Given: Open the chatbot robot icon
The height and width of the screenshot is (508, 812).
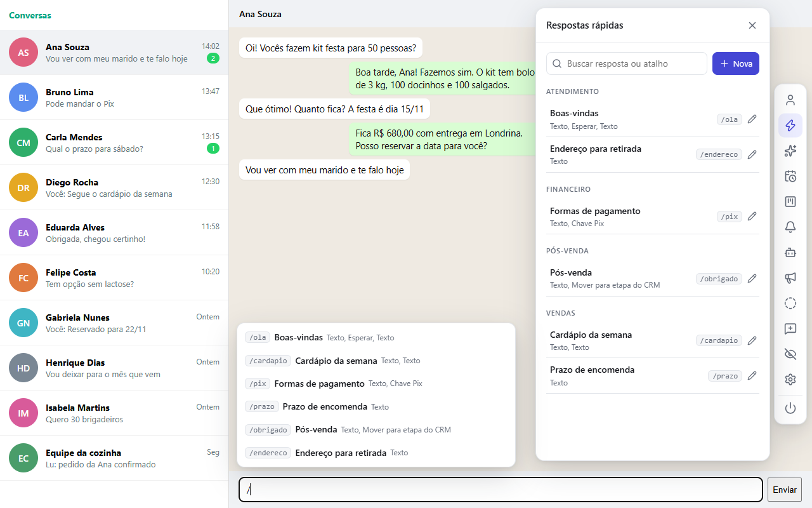Looking at the screenshot, I should [790, 252].
